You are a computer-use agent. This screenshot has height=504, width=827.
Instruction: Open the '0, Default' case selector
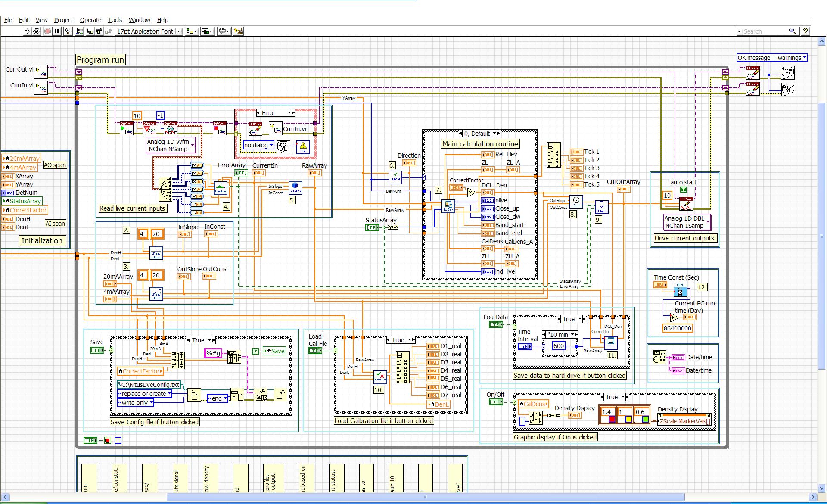[480, 134]
